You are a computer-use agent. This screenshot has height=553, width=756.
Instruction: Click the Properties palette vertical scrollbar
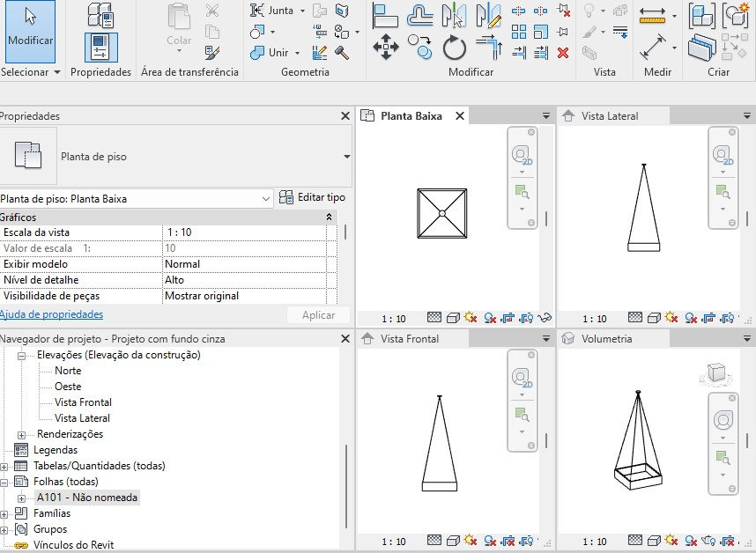pyautogui.click(x=345, y=232)
